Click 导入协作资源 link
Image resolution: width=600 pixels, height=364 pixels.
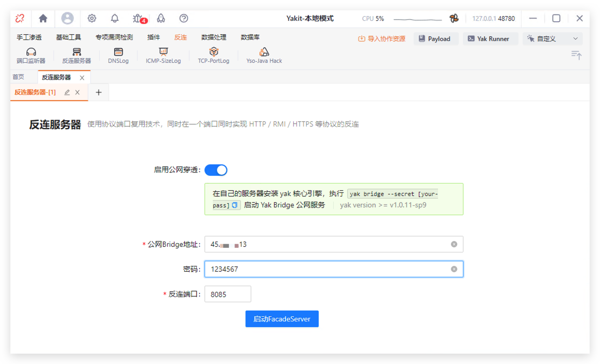click(381, 39)
